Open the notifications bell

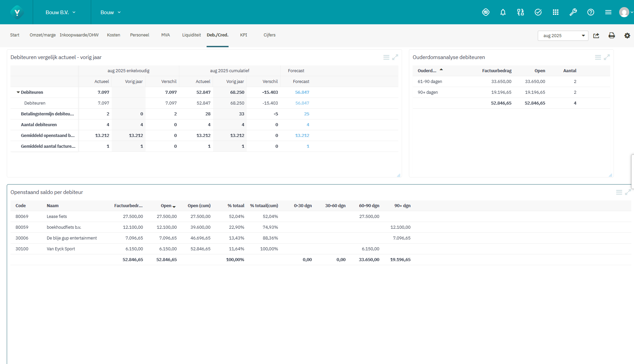click(x=503, y=12)
